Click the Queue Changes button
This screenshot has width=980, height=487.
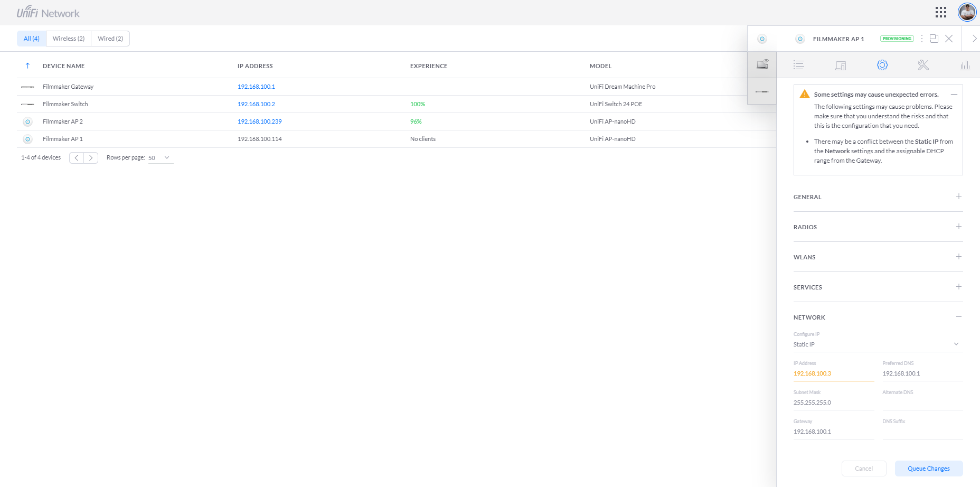pyautogui.click(x=929, y=469)
